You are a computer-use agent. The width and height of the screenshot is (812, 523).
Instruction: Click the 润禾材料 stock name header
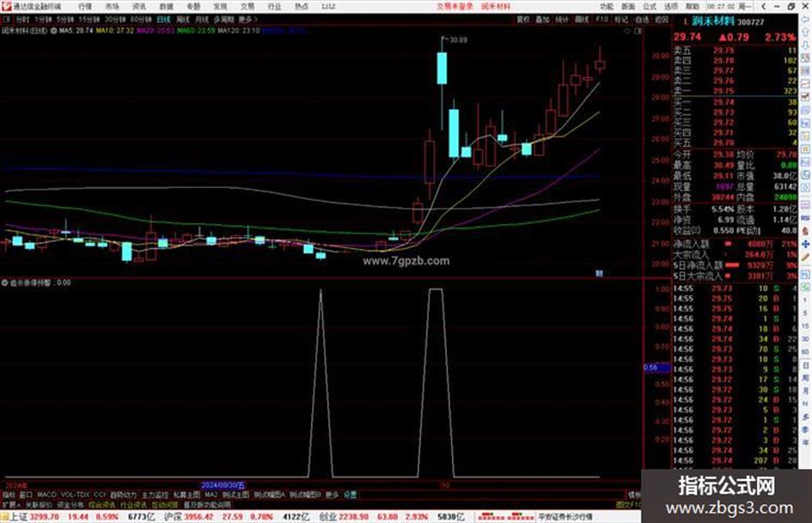713,21
